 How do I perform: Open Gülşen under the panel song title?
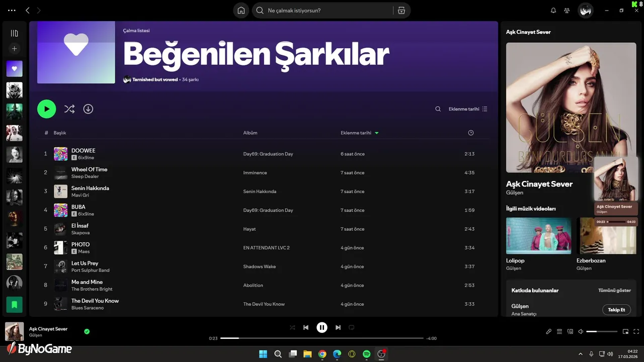pos(515,193)
